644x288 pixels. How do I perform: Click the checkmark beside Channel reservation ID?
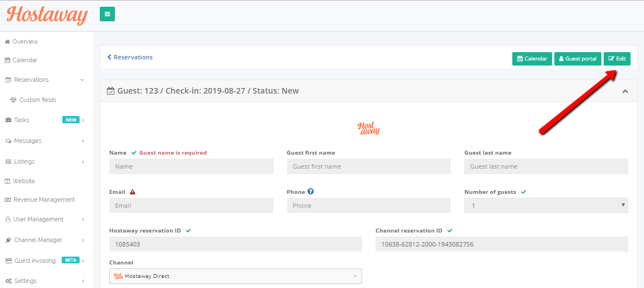450,230
